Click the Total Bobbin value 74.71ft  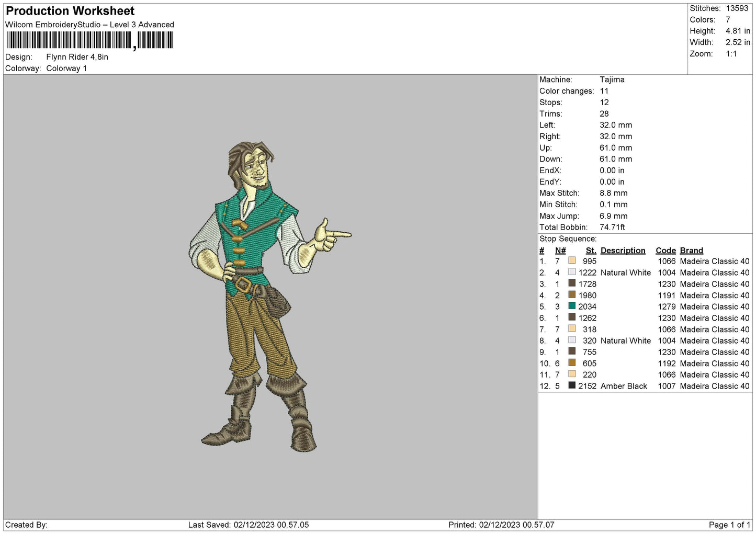[613, 227]
